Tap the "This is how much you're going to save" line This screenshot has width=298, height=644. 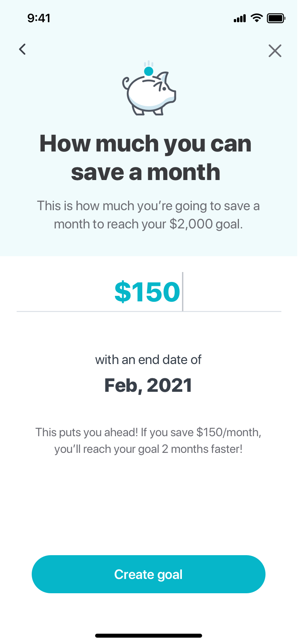click(148, 206)
